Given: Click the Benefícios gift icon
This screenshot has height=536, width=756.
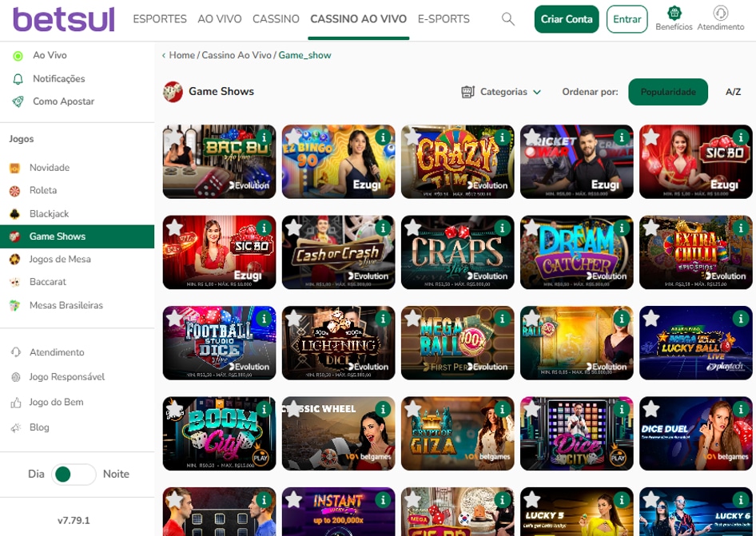Looking at the screenshot, I should [674, 13].
